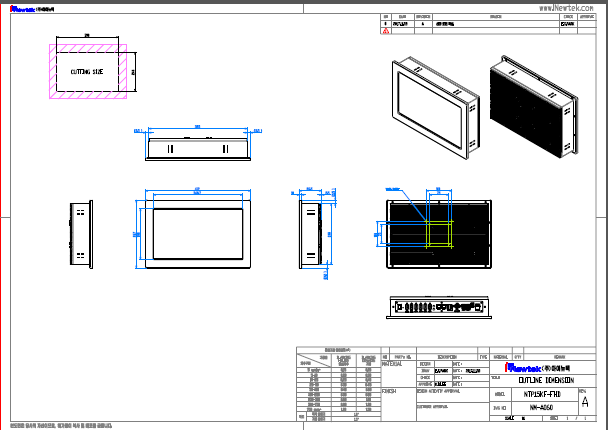Click the rear view black panel drawing

(439, 234)
